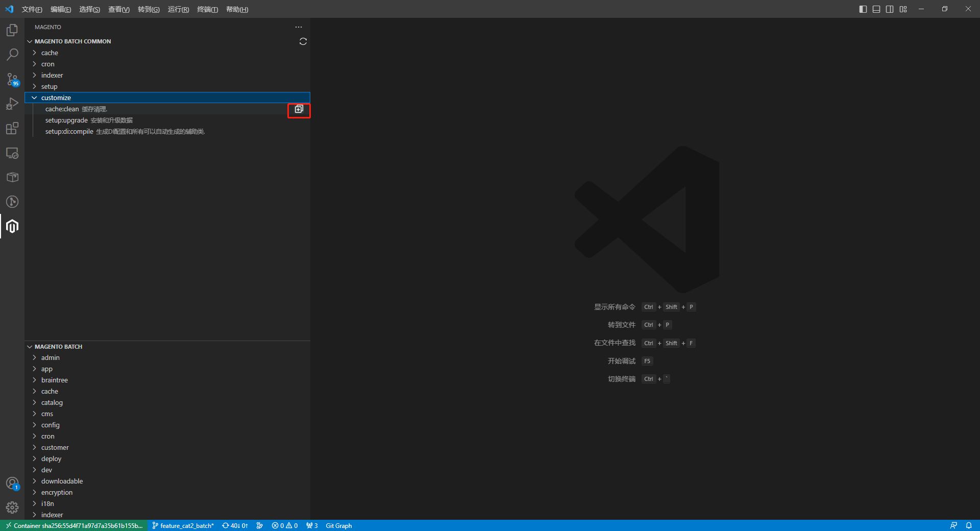The height and width of the screenshot is (531, 980).
Task: Open the Search view icon
Action: pyautogui.click(x=12, y=55)
